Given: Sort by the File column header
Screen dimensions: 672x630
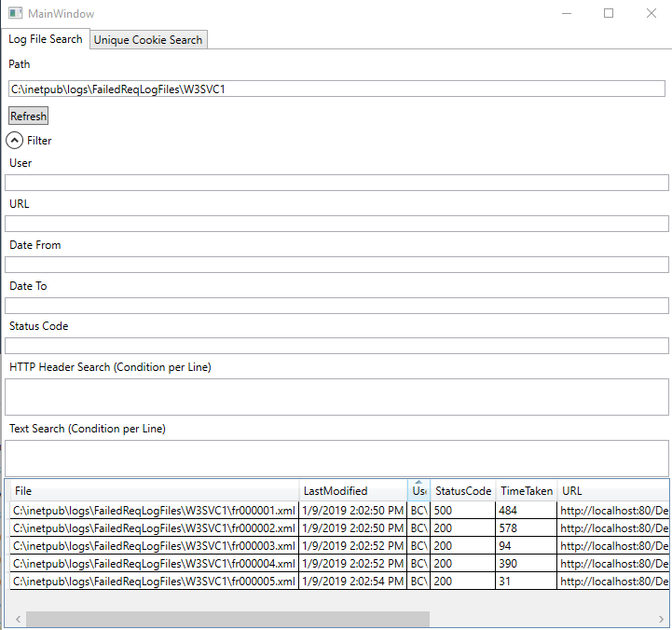Looking at the screenshot, I should [x=154, y=491].
